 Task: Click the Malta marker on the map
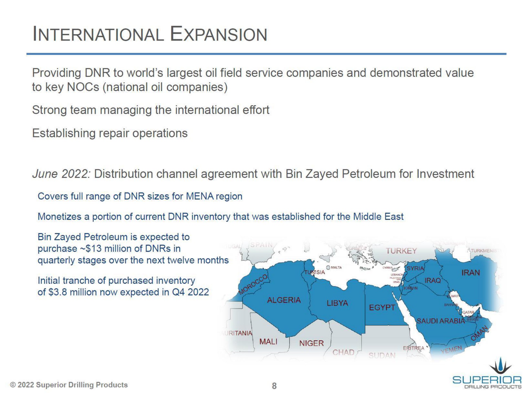pos(328,267)
